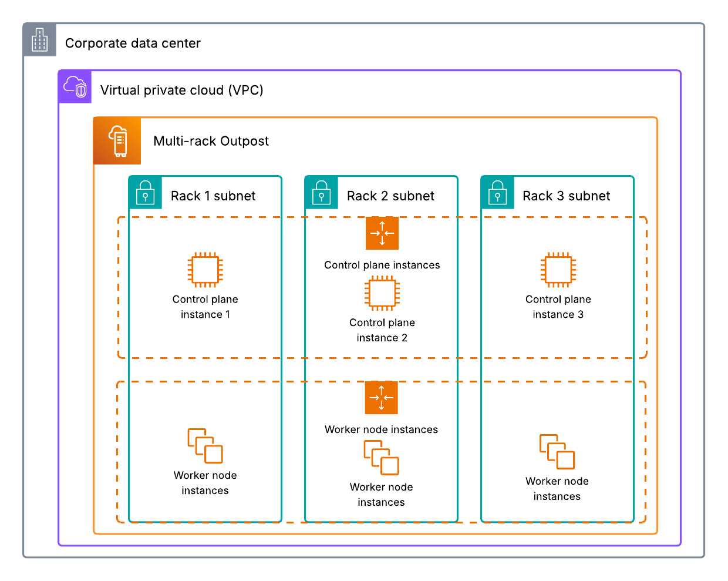This screenshot has width=728, height=581.
Task: Select the Rack 3 subnet header label
Action: pyautogui.click(x=566, y=196)
